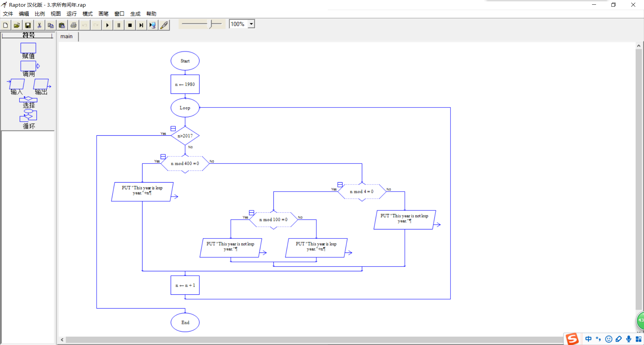The height and width of the screenshot is (345, 644).
Task: Open the 画笔 menu
Action: pyautogui.click(x=103, y=14)
